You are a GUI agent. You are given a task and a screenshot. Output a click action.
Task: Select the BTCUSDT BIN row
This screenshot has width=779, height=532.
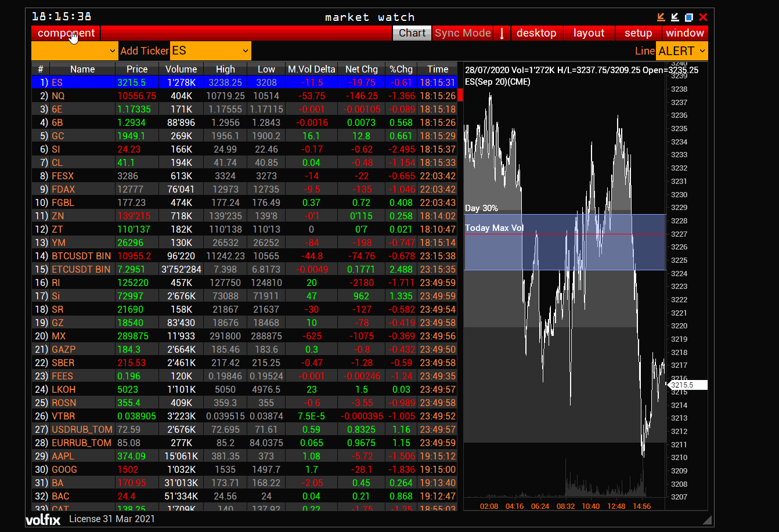(x=81, y=256)
